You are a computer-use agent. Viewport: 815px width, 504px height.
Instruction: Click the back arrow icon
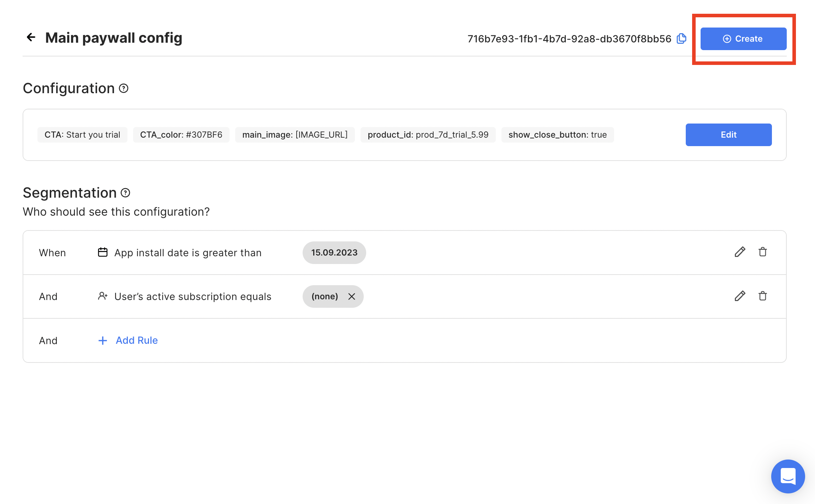31,37
